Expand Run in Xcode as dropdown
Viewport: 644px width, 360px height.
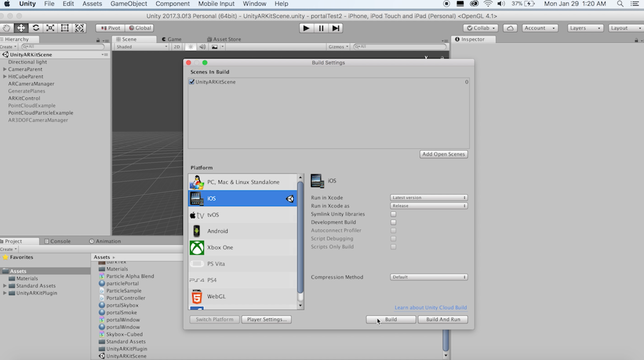click(428, 206)
